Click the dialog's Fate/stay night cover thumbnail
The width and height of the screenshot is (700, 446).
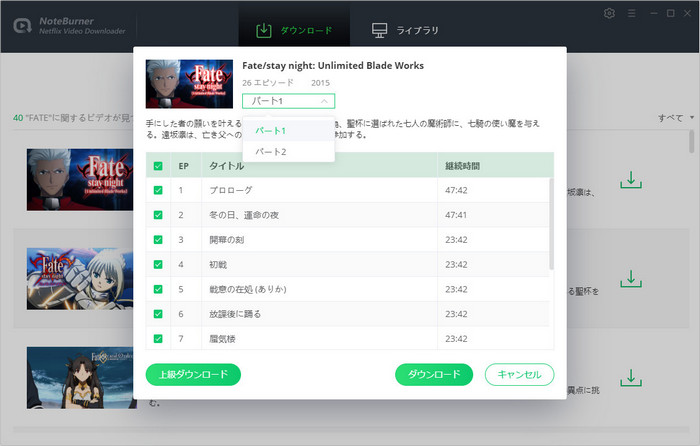point(189,84)
